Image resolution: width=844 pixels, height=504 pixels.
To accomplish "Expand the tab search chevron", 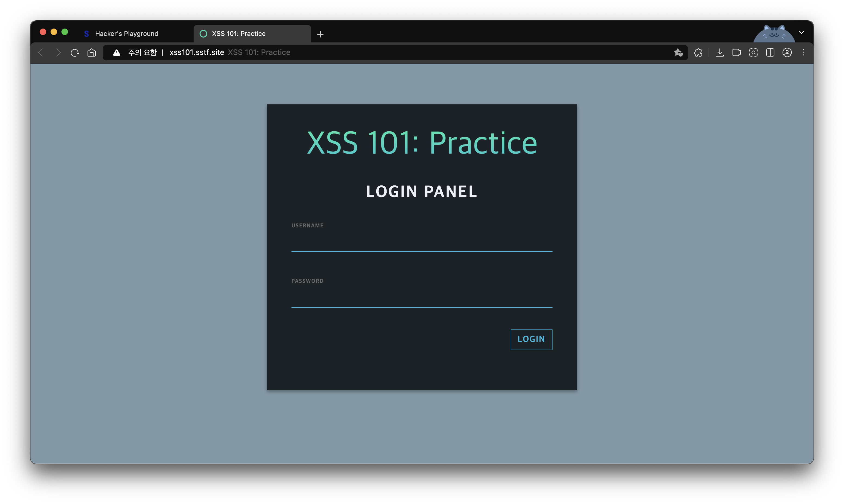I will click(802, 33).
